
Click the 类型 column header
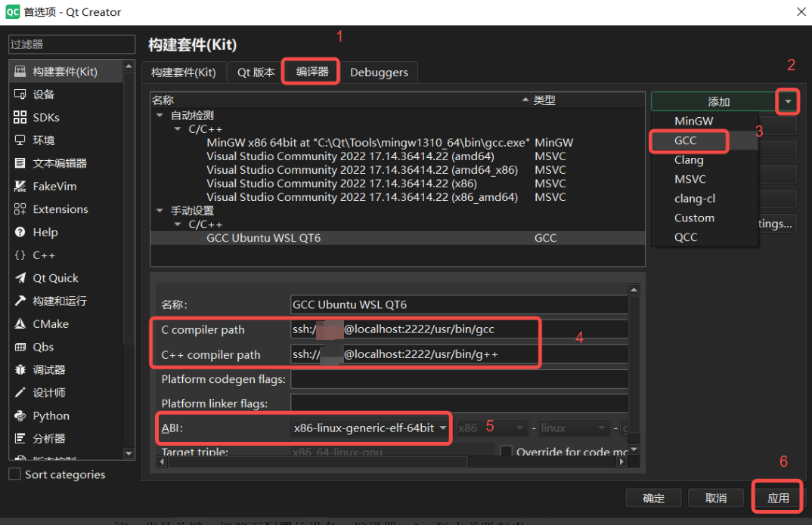(x=587, y=100)
